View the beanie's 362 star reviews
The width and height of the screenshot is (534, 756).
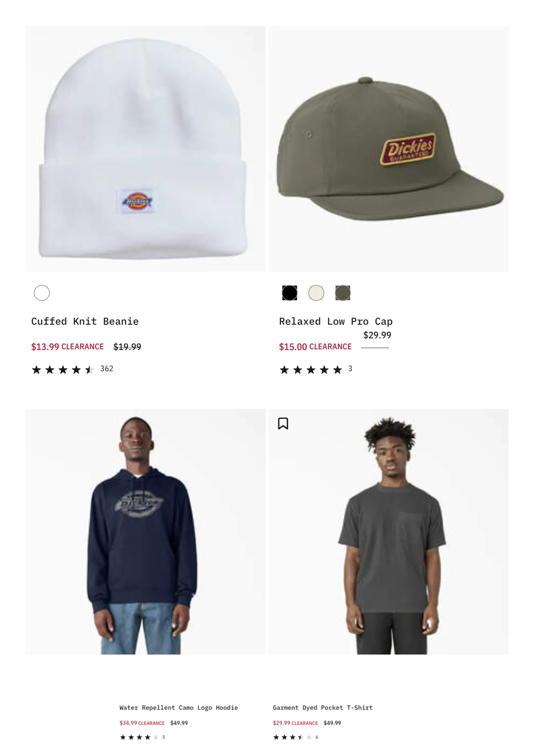pos(73,369)
